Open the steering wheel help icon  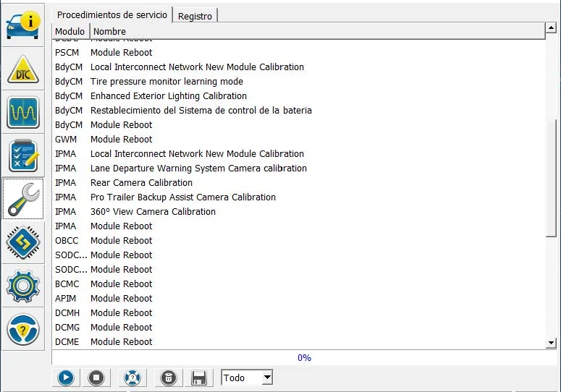(x=23, y=329)
